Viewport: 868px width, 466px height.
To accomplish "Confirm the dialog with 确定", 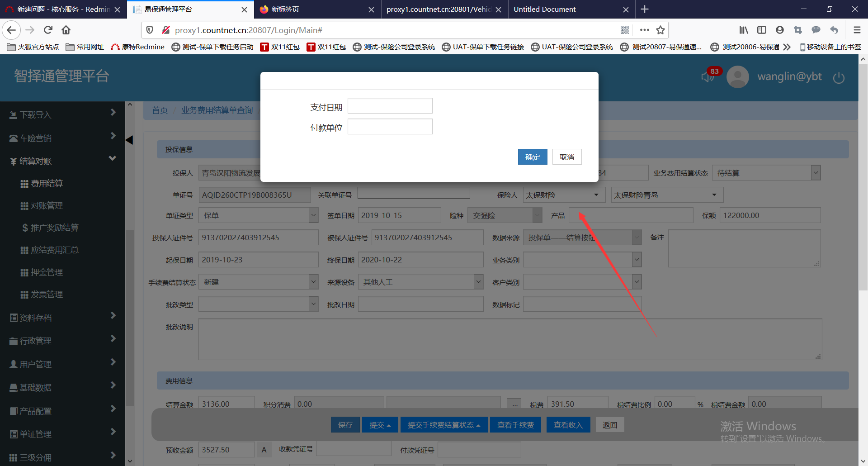I will click(x=533, y=157).
